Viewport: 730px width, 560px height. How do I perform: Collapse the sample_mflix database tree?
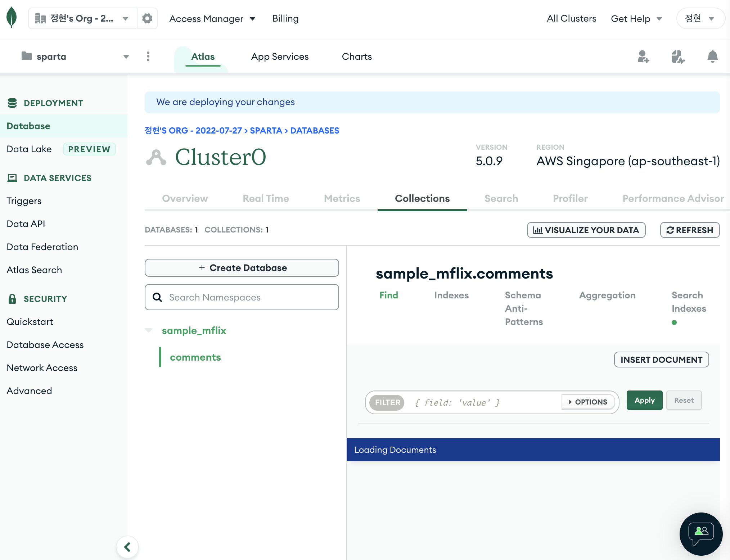tap(149, 330)
